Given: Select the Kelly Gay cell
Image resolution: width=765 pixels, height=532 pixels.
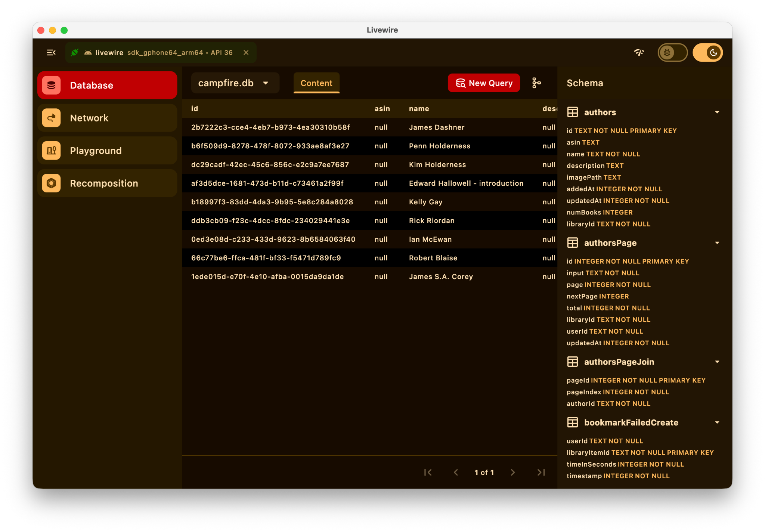Looking at the screenshot, I should (426, 202).
